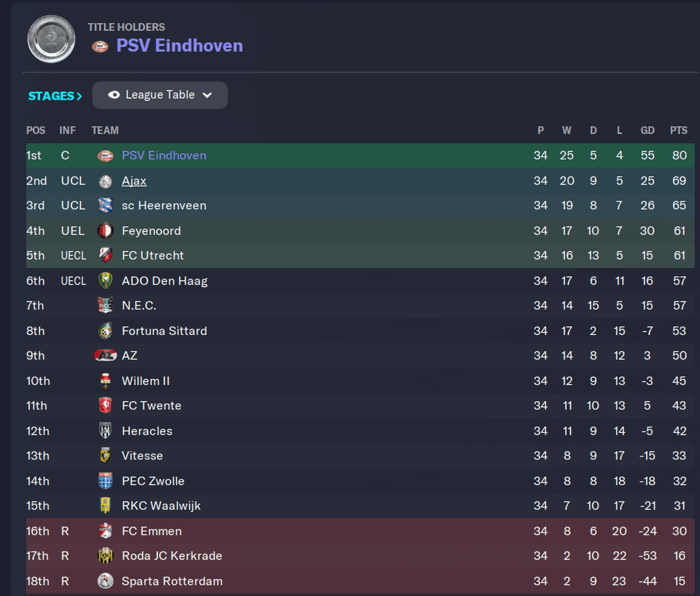Click the sc Heerenveen club crest
This screenshot has width=700, height=596.
tap(106, 205)
